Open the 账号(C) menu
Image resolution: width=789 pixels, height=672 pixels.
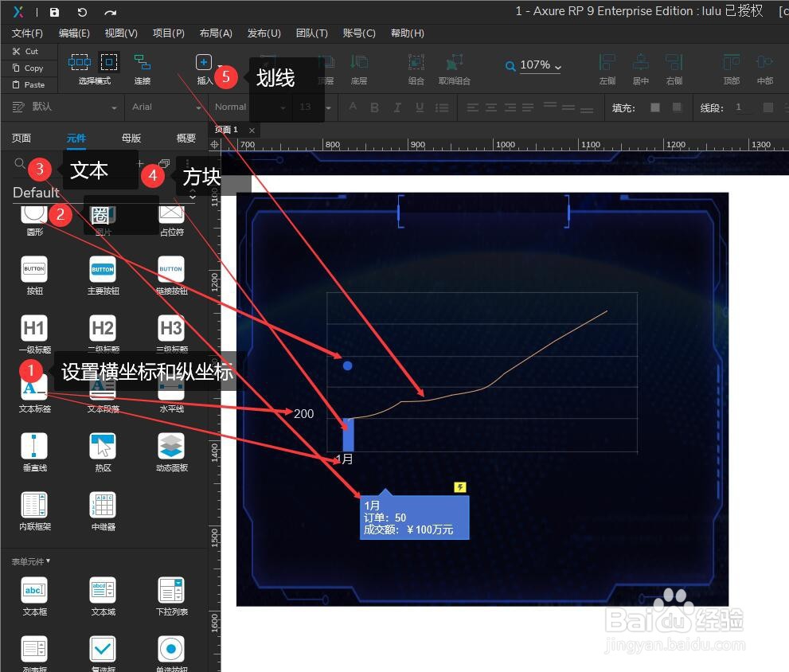pos(359,33)
